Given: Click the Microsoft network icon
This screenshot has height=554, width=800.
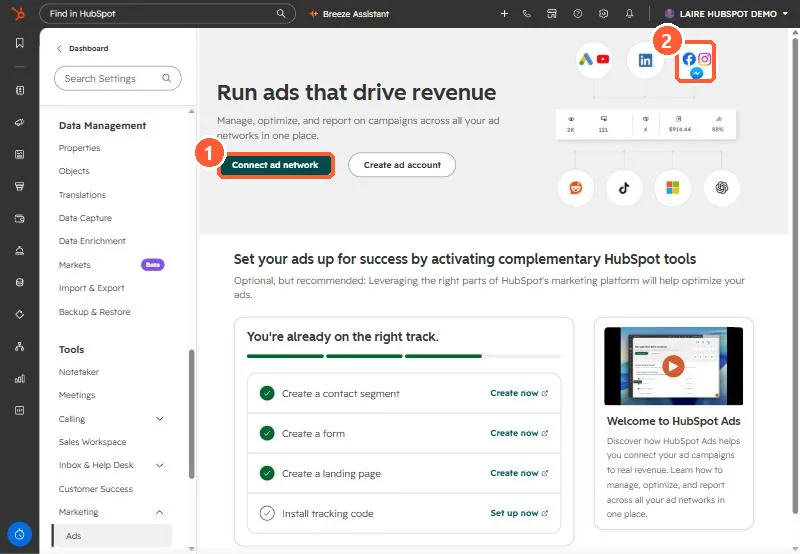Looking at the screenshot, I should (672, 188).
